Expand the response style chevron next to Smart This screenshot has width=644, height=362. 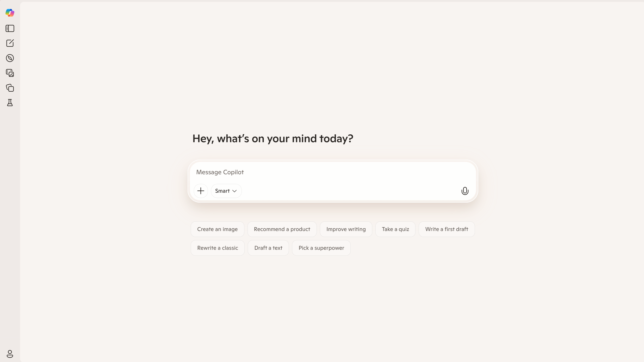coord(234,191)
